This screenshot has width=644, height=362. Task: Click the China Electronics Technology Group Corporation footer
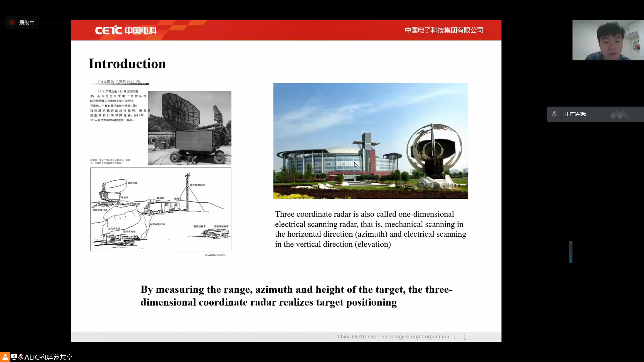(x=393, y=337)
